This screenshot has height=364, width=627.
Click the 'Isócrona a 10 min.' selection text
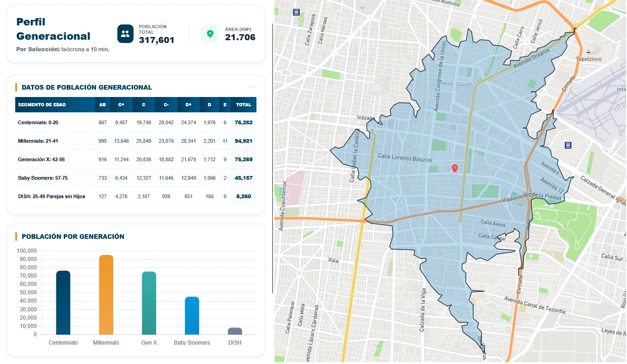[85, 49]
